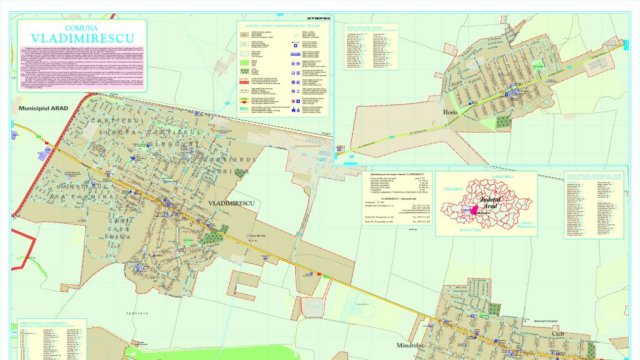
Task: Select the Horia village label
Action: pyautogui.click(x=450, y=111)
